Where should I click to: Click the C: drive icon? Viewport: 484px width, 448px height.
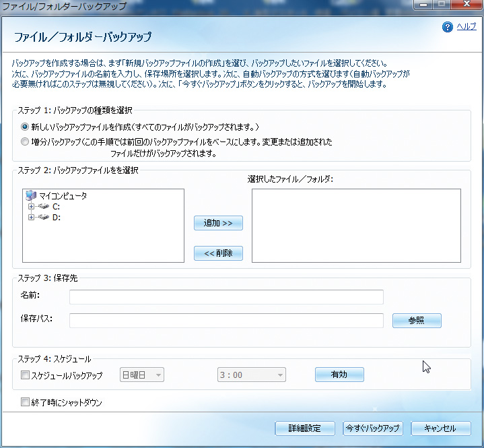(44, 206)
